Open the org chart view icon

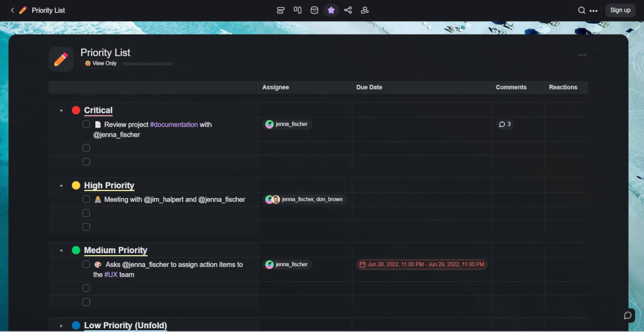[365, 10]
